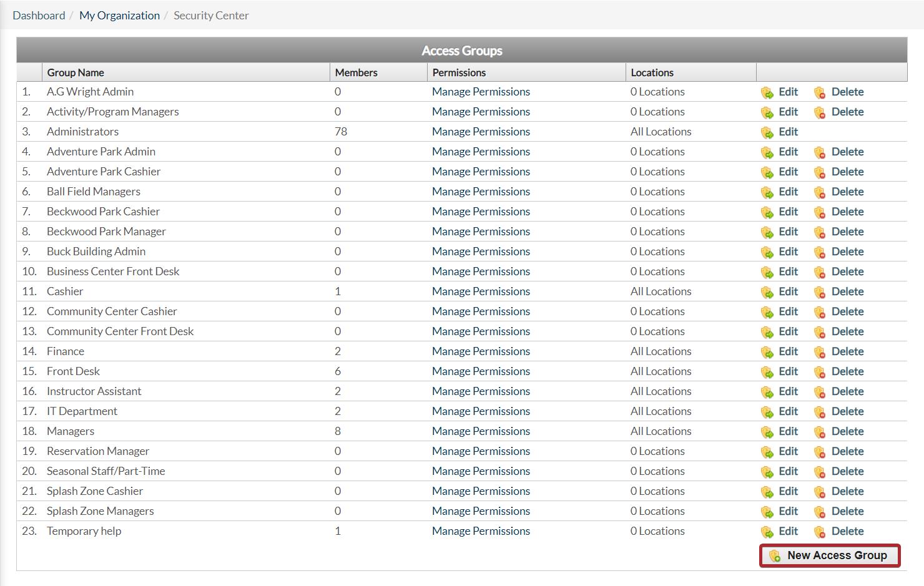This screenshot has height=586, width=924.
Task: Click Security Center breadcrumb text
Action: (211, 16)
